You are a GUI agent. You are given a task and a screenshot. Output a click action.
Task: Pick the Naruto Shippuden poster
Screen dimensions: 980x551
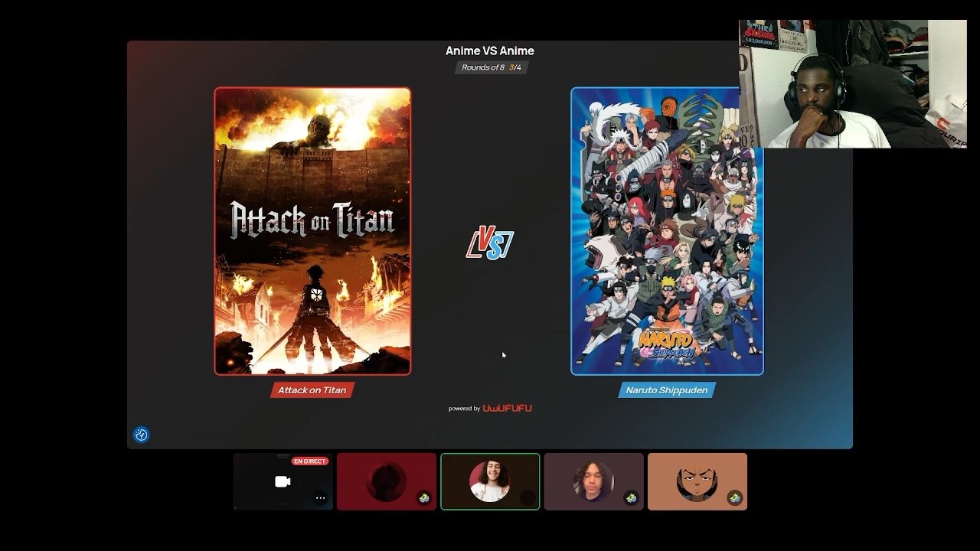point(667,231)
